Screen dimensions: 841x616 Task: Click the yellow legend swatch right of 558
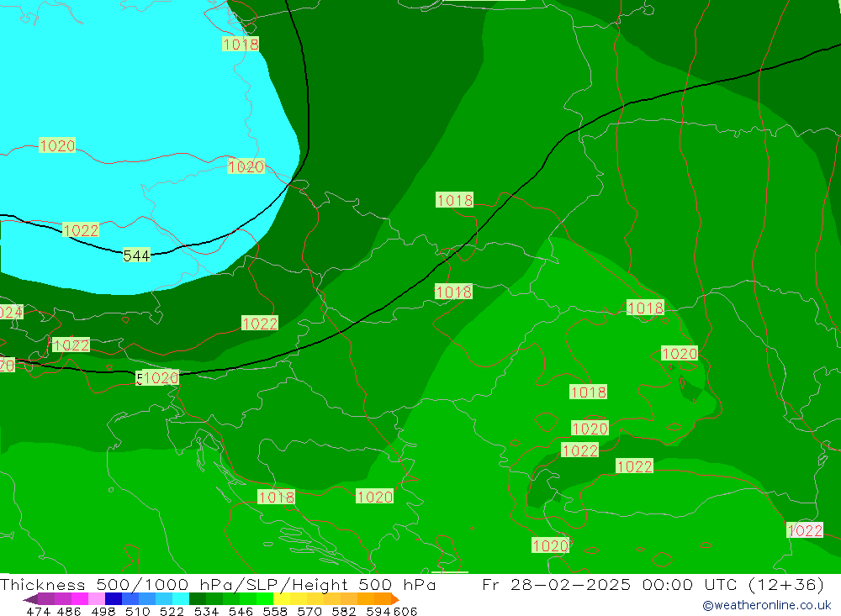(282, 599)
